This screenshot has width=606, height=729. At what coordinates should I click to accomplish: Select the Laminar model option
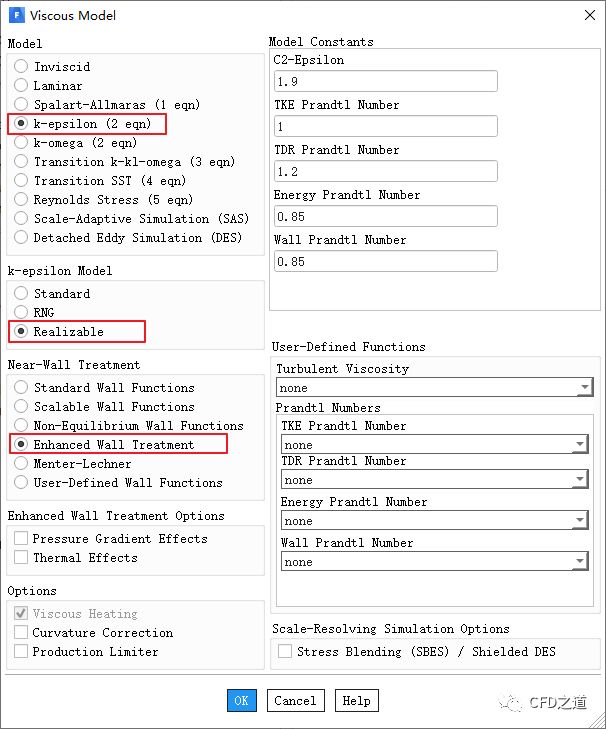tap(21, 86)
